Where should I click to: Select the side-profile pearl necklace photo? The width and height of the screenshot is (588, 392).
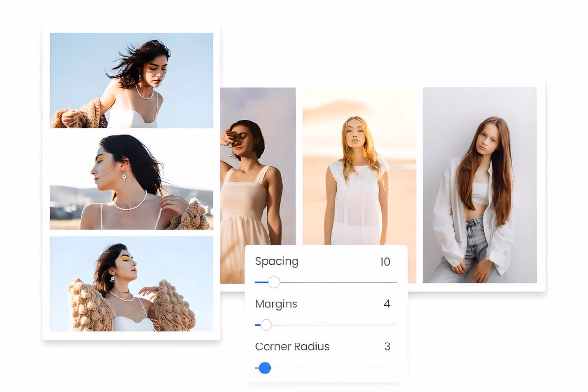[x=131, y=184]
